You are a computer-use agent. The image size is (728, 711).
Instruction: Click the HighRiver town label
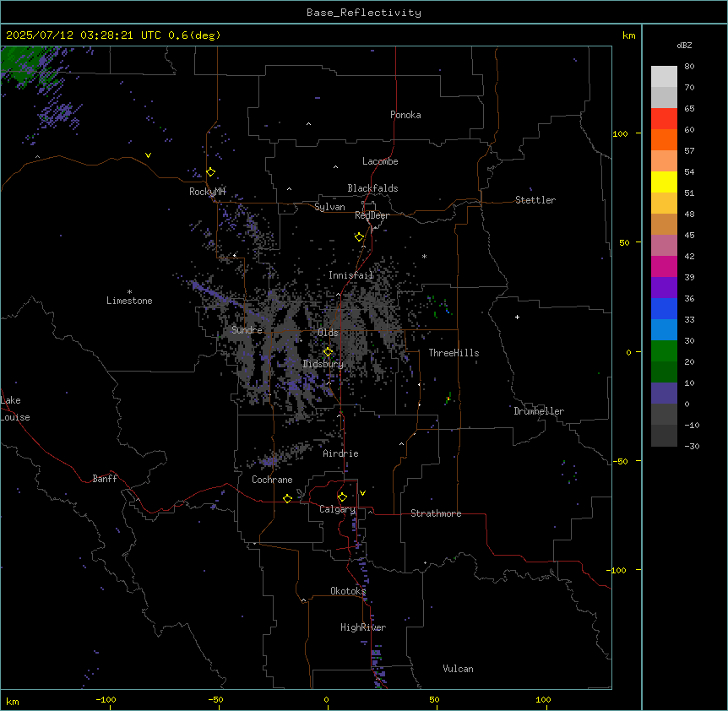pyautogui.click(x=363, y=627)
